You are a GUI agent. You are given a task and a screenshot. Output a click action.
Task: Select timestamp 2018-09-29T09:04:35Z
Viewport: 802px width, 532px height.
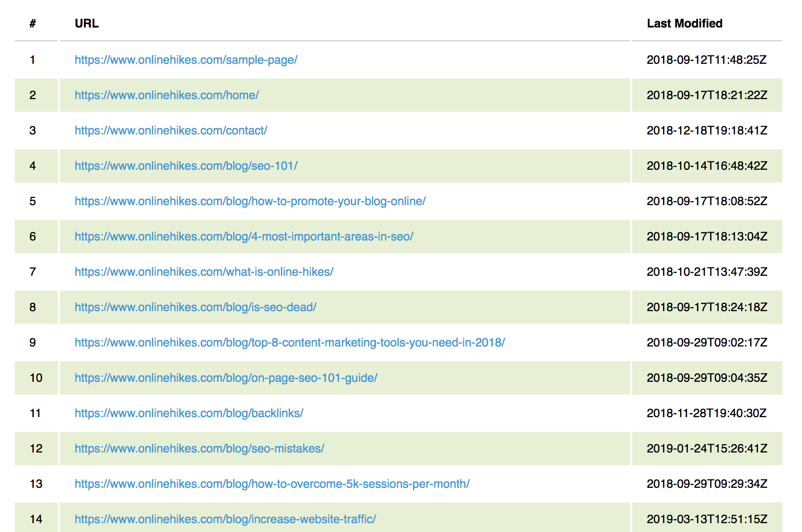707,378
